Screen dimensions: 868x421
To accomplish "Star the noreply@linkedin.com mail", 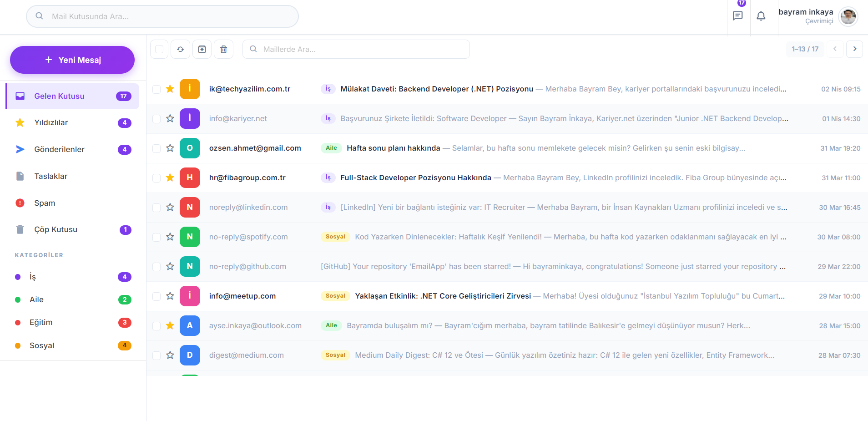I will tap(170, 207).
